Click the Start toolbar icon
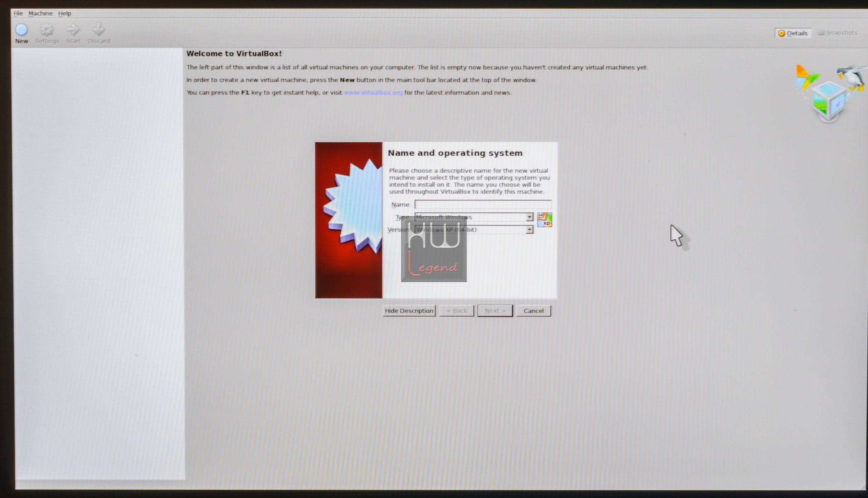Viewport: 868px width, 498px height. tap(73, 33)
